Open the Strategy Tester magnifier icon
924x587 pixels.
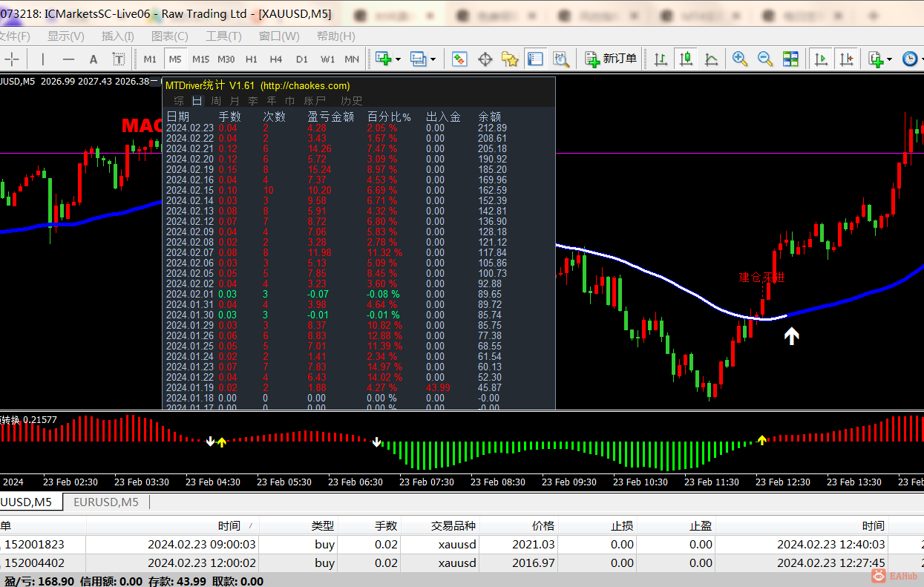[x=560, y=59]
